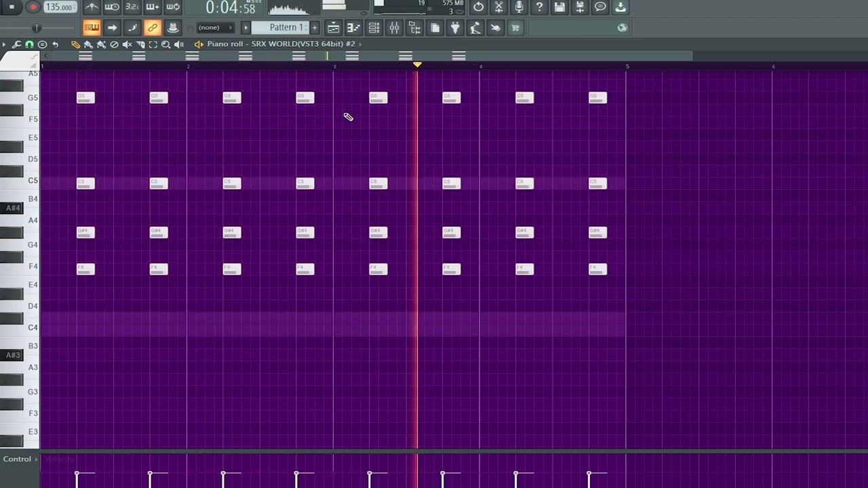
Task: Open the shopping cart icon
Action: [515, 28]
